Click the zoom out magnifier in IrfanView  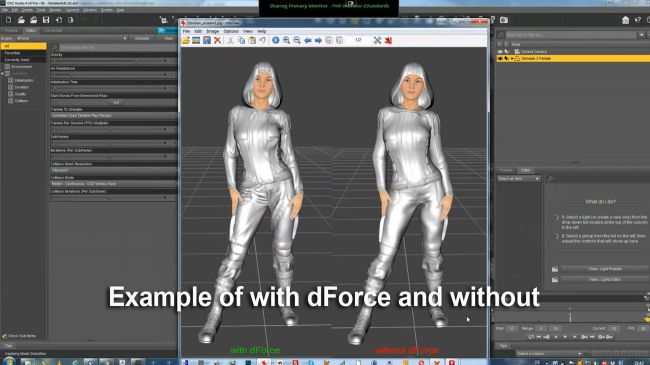[x=297, y=40]
